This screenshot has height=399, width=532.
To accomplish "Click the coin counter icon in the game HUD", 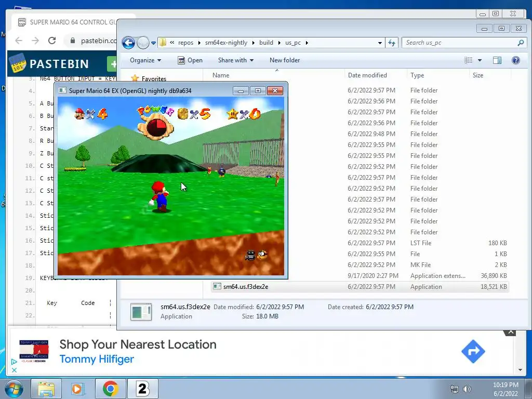I will coord(182,114).
